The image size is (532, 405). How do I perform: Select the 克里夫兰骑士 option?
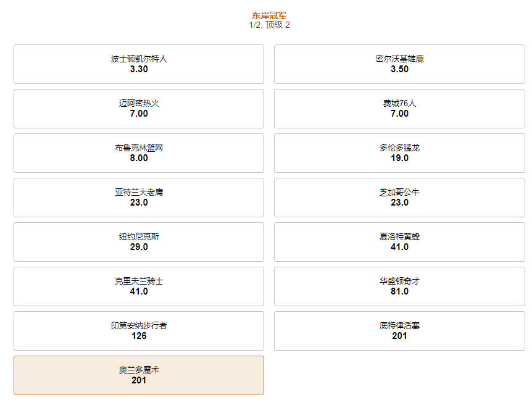[139, 286]
